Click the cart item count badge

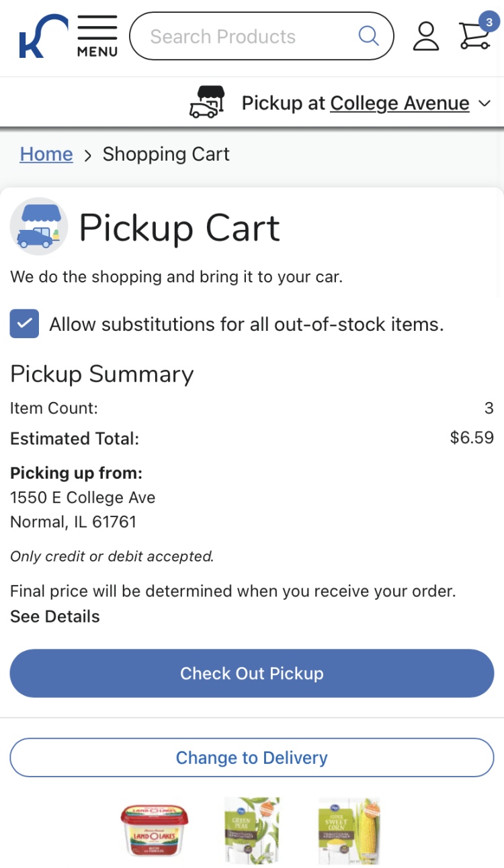pos(489,22)
